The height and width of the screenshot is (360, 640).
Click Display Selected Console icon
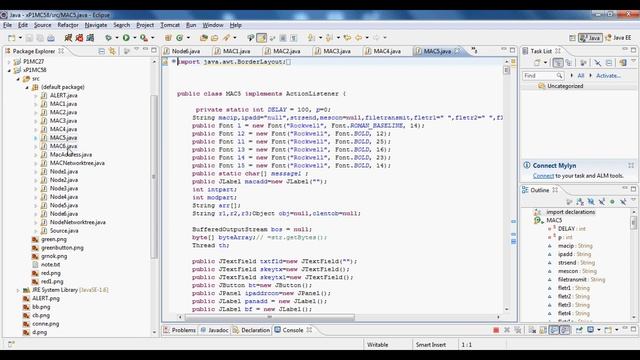coord(590,330)
